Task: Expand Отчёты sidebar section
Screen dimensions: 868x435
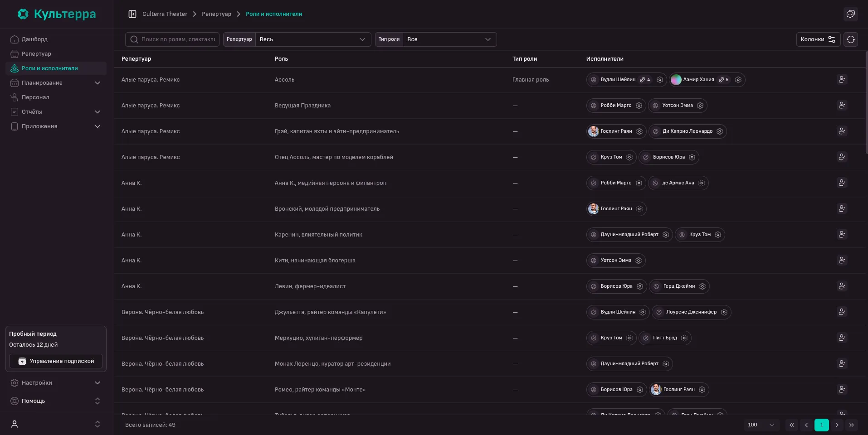Action: [x=56, y=112]
